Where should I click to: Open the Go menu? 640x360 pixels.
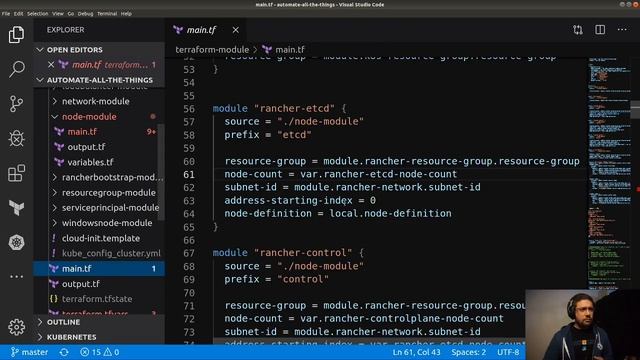point(71,13)
